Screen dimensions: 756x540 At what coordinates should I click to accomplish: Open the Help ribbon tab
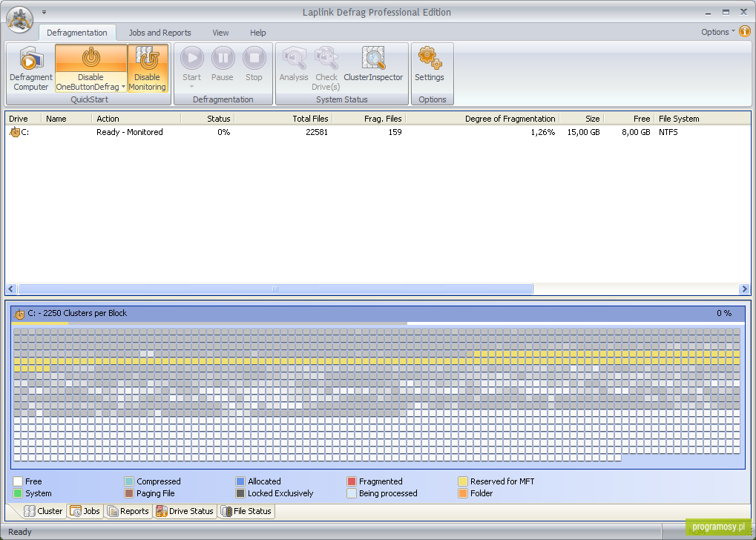click(258, 33)
